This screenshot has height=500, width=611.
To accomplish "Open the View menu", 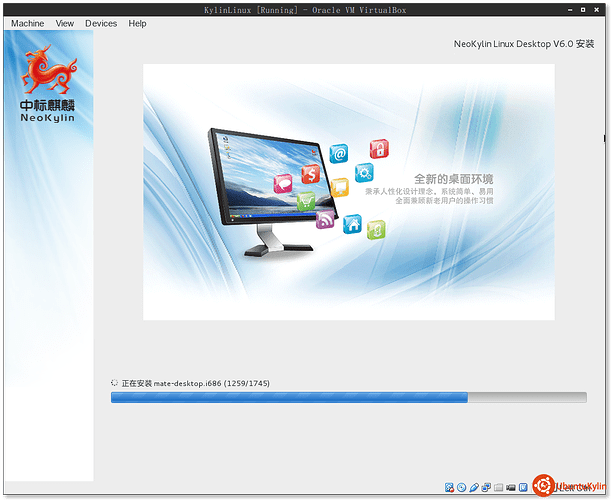I will tap(65, 23).
